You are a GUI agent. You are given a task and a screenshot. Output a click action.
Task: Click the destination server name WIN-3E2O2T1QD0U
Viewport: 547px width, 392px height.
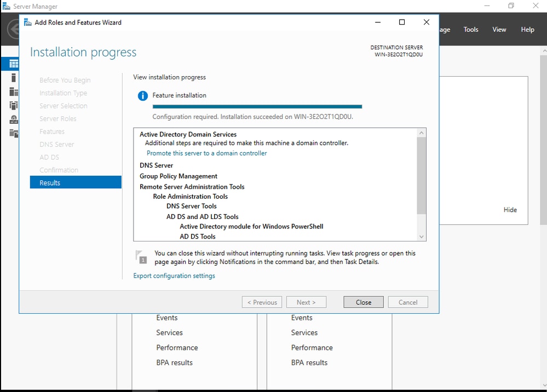click(399, 54)
